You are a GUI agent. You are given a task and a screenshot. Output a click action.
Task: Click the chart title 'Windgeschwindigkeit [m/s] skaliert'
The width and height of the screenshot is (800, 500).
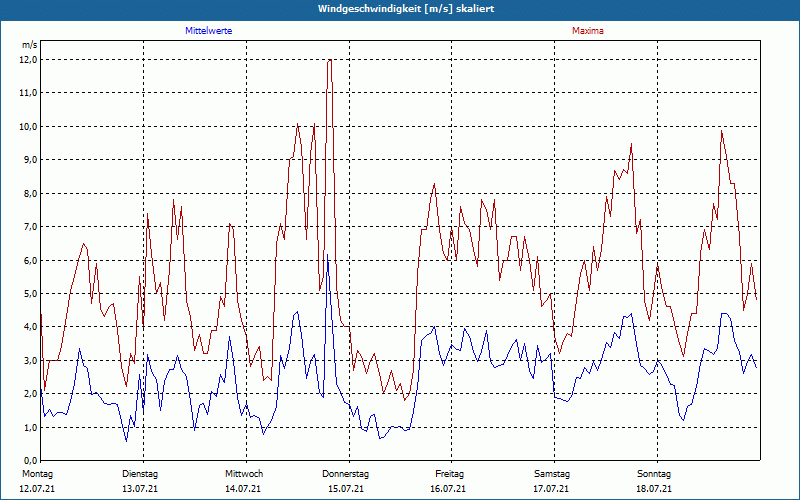pyautogui.click(x=406, y=9)
